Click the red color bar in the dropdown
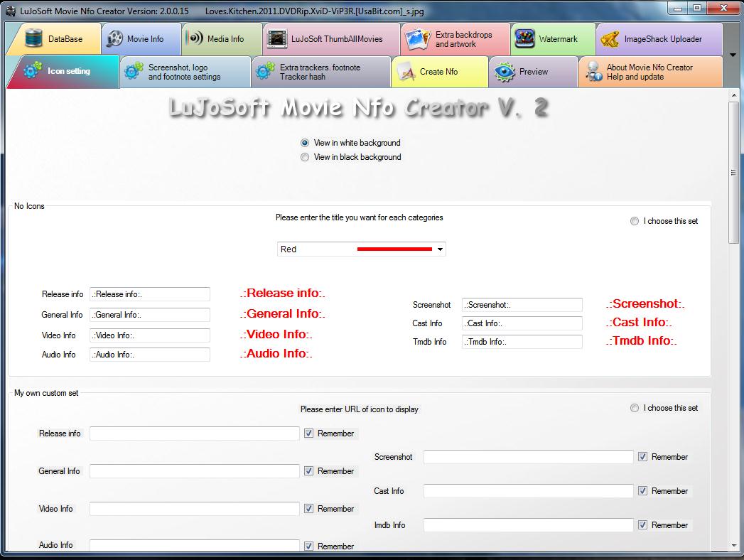The width and height of the screenshot is (744, 560). [394, 249]
